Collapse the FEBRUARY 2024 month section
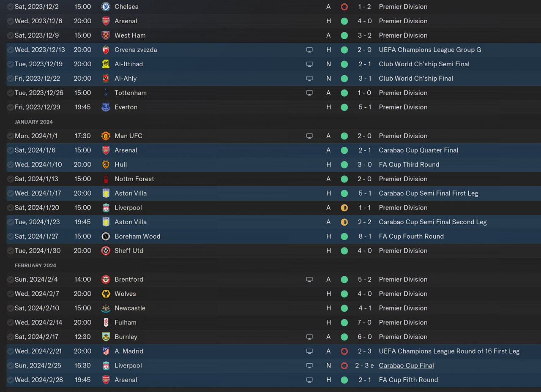 point(36,266)
